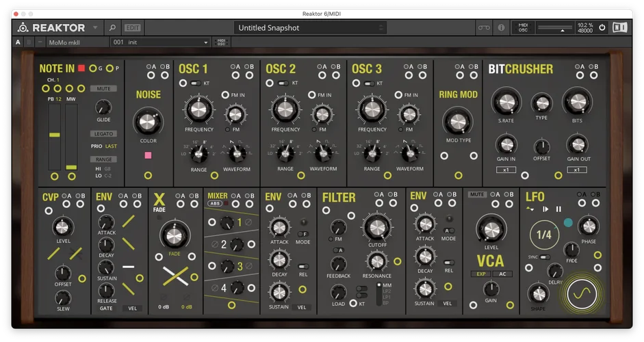This screenshot has width=644, height=342.
Task: Click the magnifier search icon in the toolbar
Action: (x=113, y=28)
